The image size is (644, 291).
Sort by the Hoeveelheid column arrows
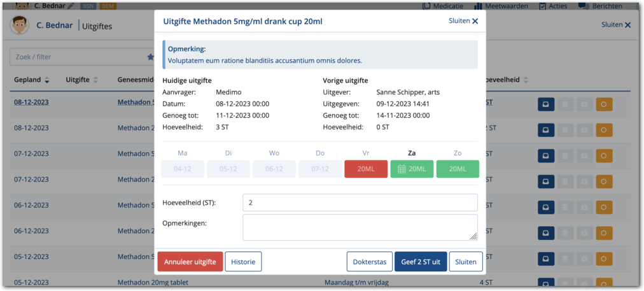coord(525,80)
